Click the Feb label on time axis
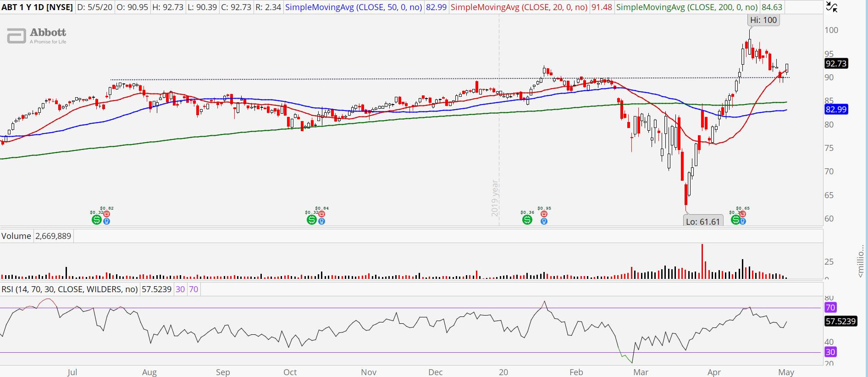The height and width of the screenshot is (377, 868). [576, 372]
